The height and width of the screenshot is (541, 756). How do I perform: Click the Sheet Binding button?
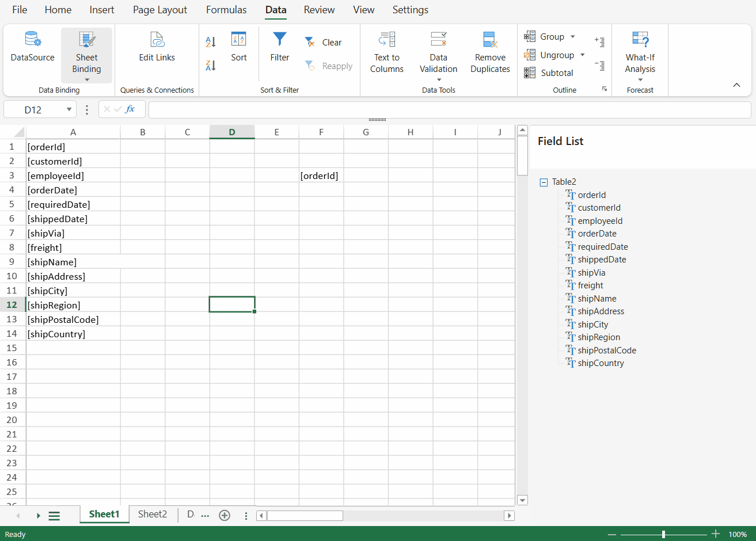pyautogui.click(x=86, y=55)
